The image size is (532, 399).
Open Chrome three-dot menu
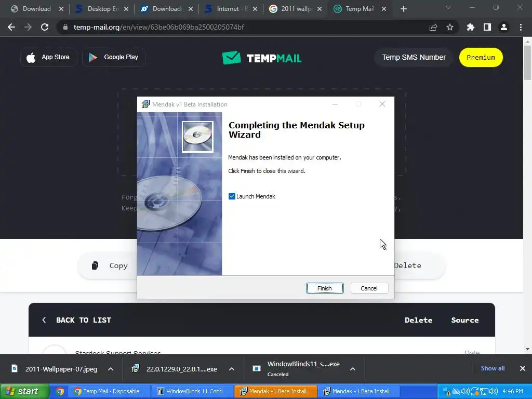coord(521,27)
